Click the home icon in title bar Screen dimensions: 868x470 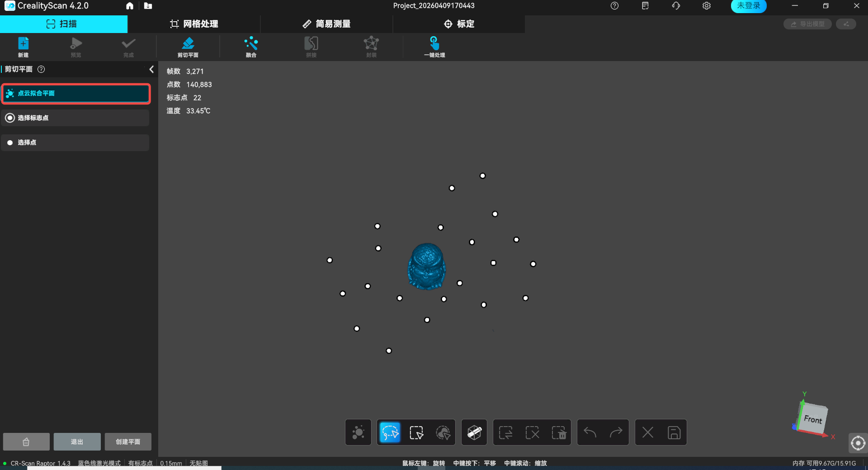[130, 6]
